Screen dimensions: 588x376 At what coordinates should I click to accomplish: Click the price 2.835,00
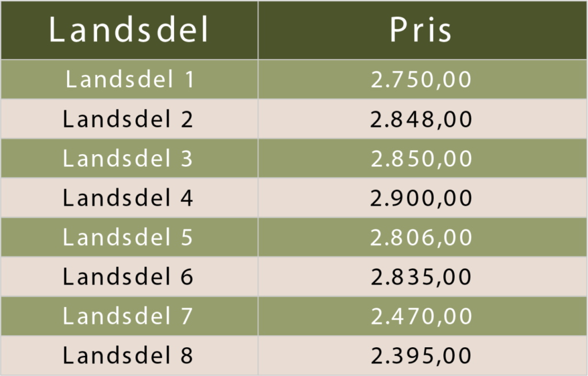[421, 277]
